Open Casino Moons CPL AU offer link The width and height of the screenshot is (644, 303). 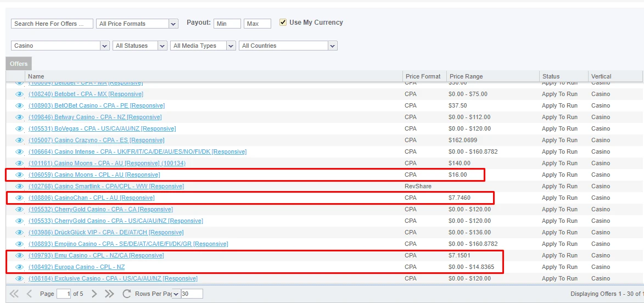[94, 175]
